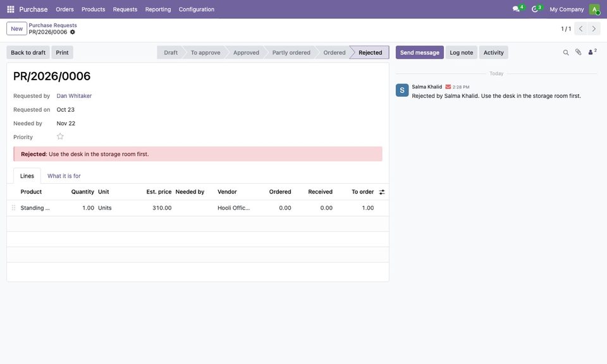
Task: Sort the table by Product column
Action: pos(31,192)
